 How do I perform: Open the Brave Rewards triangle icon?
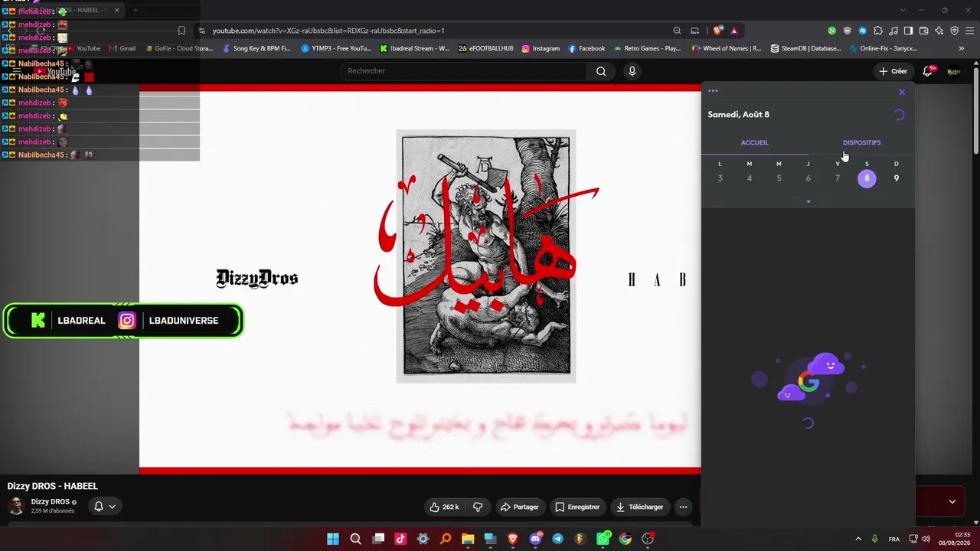tap(733, 31)
